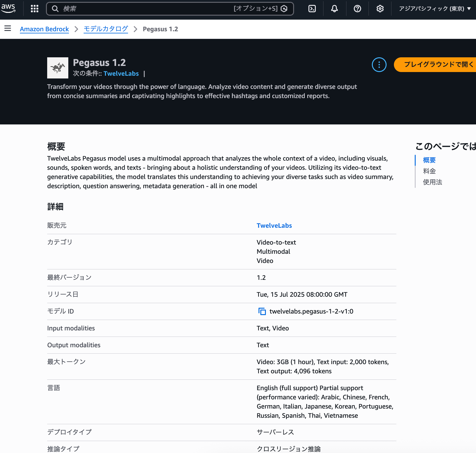Expand the left navigation via hamburger menu

[x=8, y=29]
